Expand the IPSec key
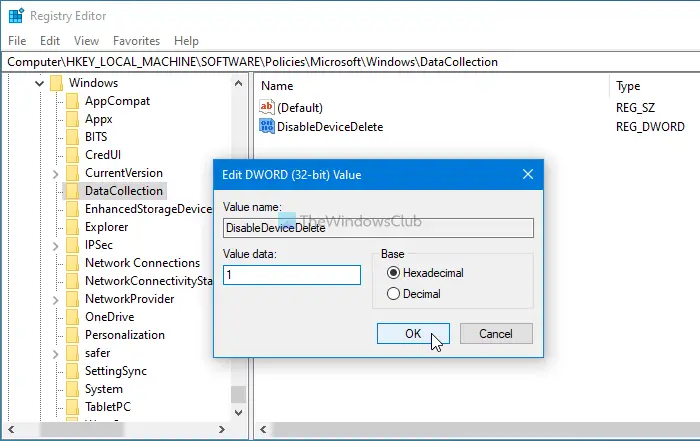This screenshot has height=441, width=700. [55, 245]
